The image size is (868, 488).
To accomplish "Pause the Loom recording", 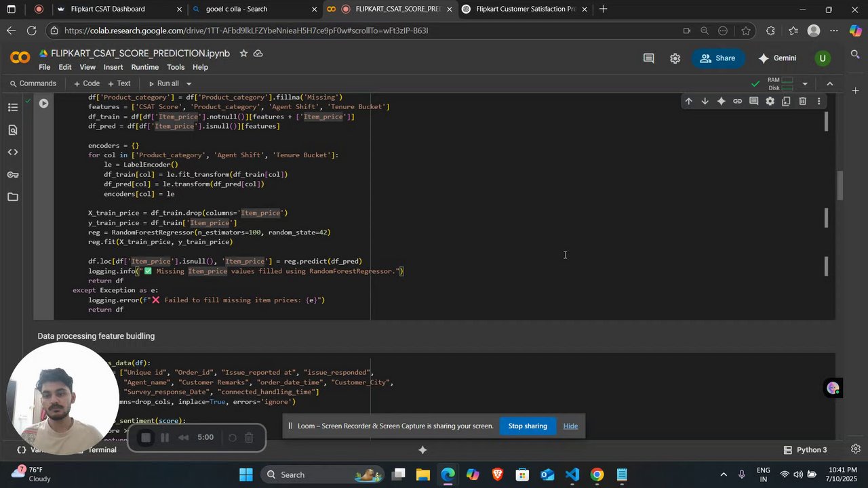I will 164,438.
